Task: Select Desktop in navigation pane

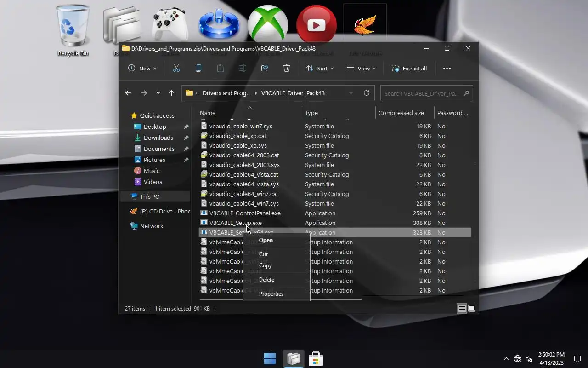Action: coord(155,126)
